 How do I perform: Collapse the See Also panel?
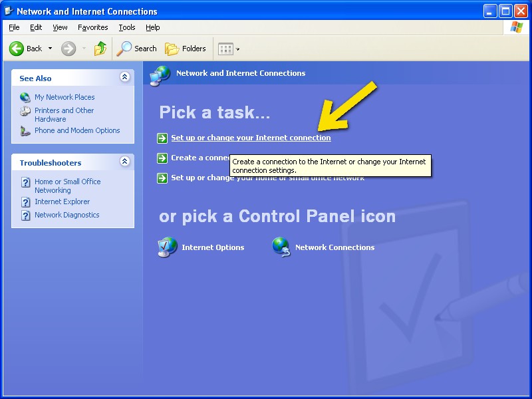[124, 78]
